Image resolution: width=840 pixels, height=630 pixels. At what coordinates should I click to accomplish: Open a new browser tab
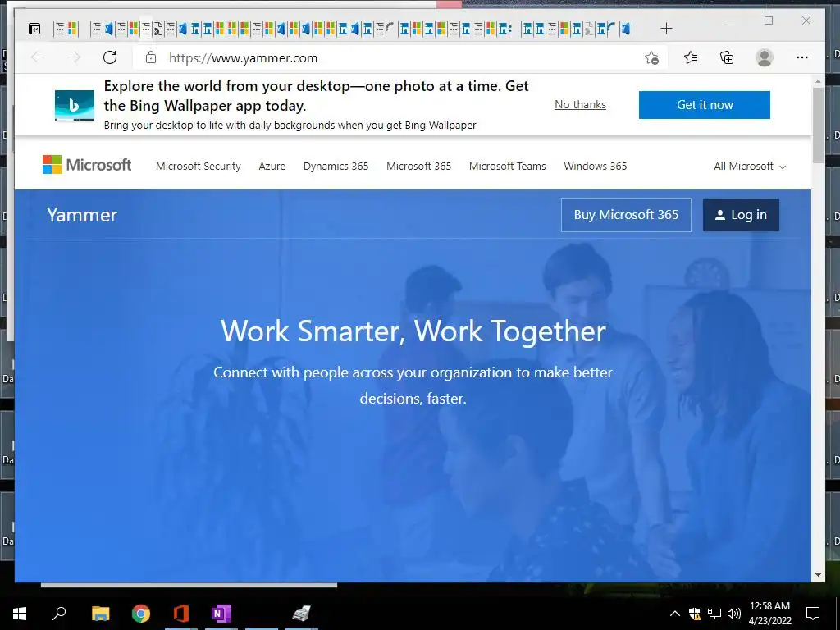pos(666,29)
